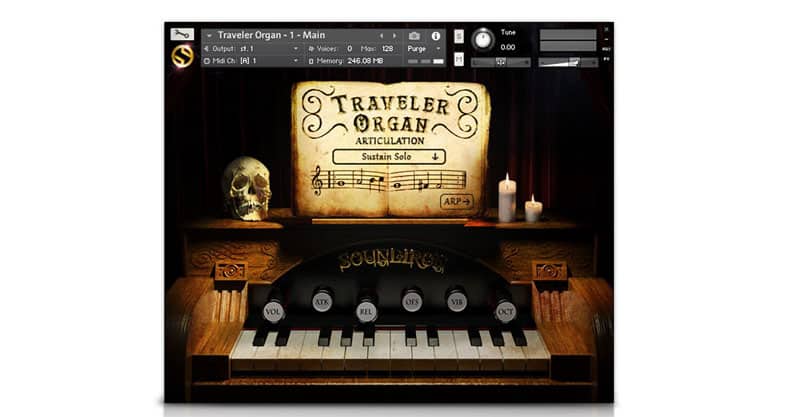Open the Output st. 1 dropdown

point(253,48)
